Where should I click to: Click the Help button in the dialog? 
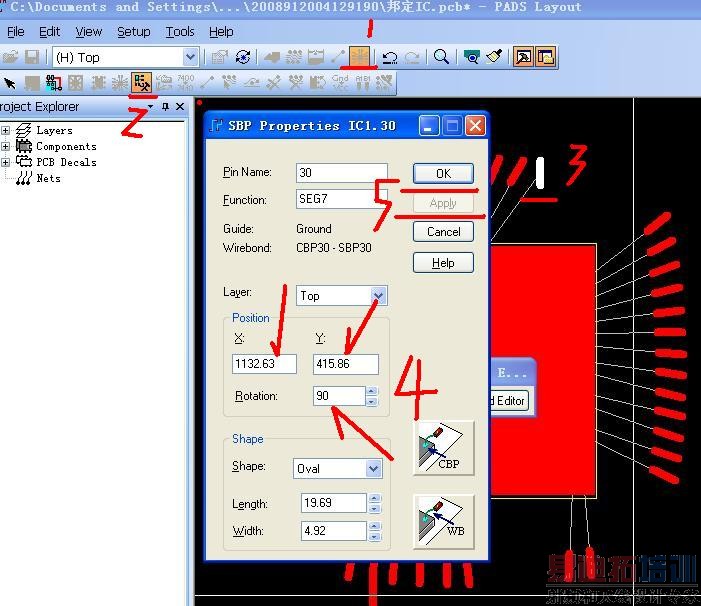443,263
